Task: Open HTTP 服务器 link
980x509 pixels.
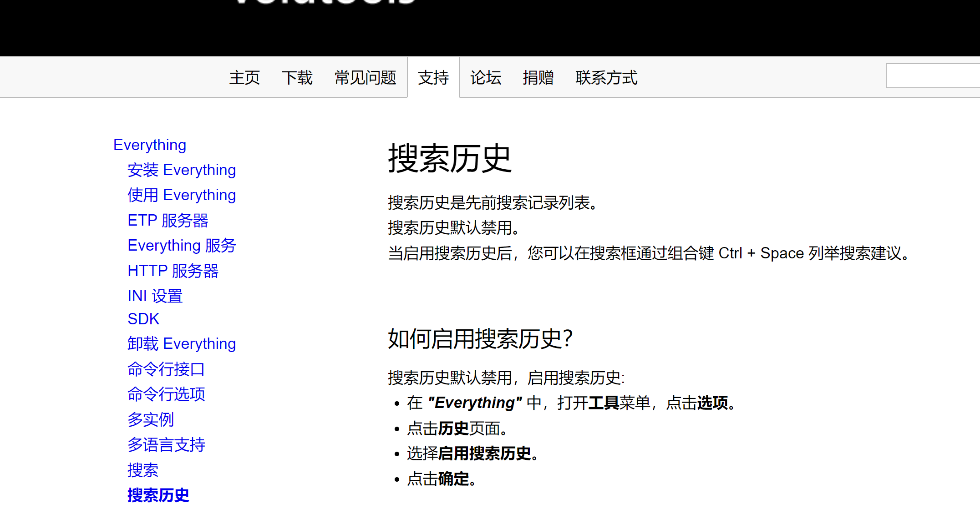Action: click(173, 271)
